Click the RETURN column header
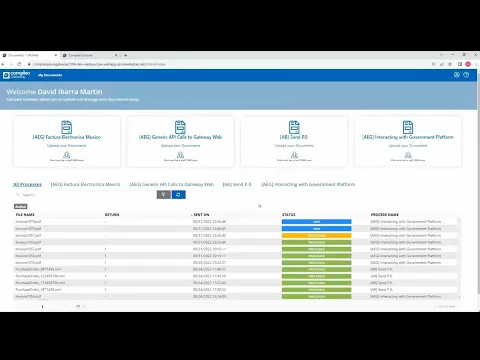 click(112, 214)
